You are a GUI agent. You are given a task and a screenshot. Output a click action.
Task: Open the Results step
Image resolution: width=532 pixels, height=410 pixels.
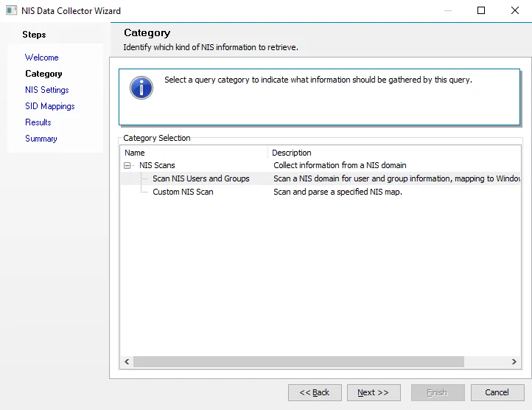coord(38,122)
